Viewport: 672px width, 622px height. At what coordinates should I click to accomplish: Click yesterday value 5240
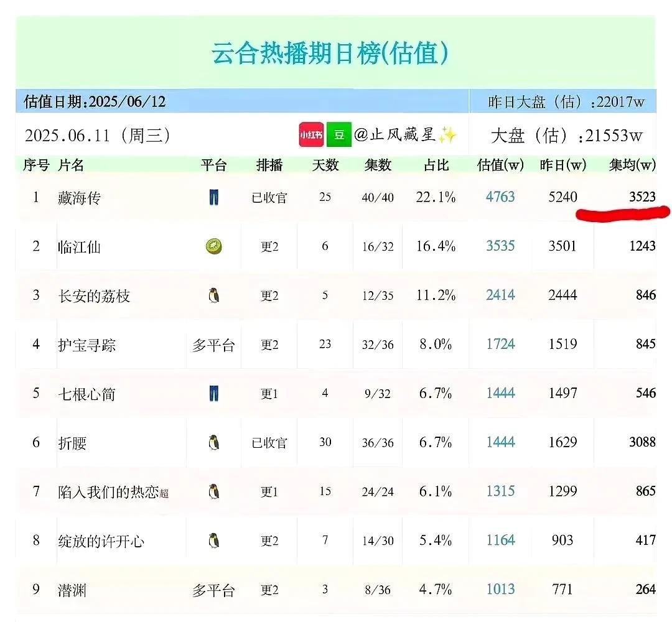pos(562,197)
